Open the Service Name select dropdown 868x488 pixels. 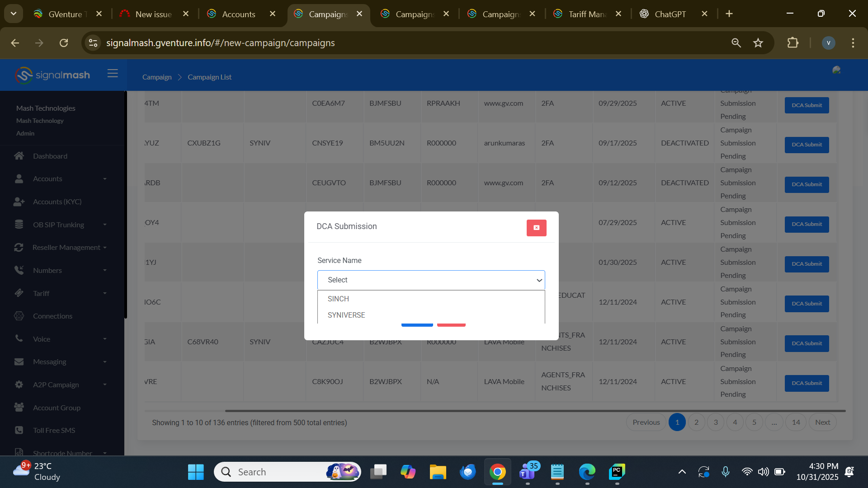(x=431, y=280)
